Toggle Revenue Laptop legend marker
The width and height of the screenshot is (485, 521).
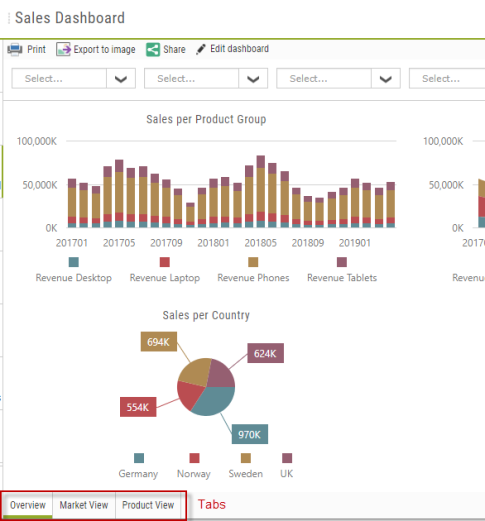click(165, 262)
